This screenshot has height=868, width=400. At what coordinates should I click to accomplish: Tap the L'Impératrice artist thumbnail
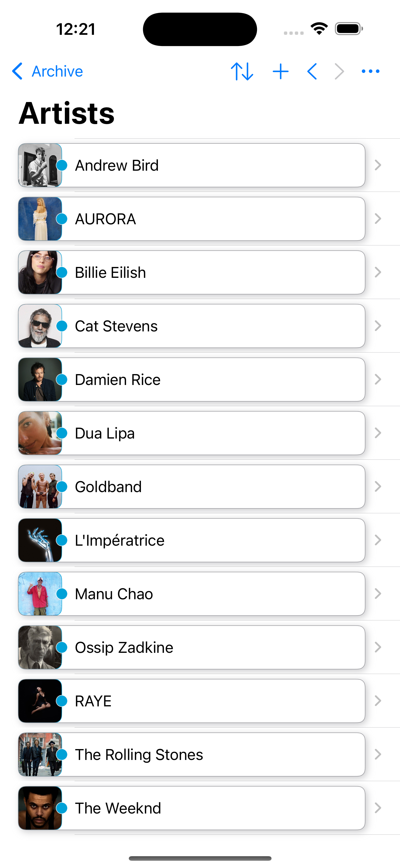(x=39, y=541)
